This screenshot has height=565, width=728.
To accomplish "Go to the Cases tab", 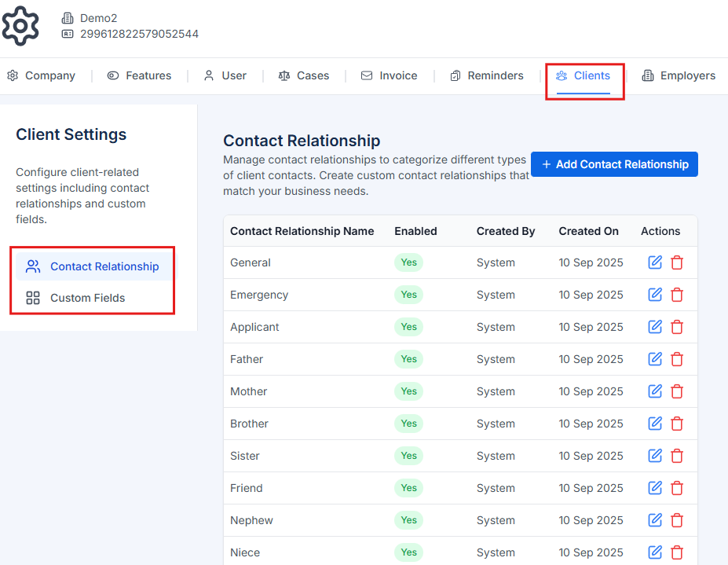I will coord(304,75).
